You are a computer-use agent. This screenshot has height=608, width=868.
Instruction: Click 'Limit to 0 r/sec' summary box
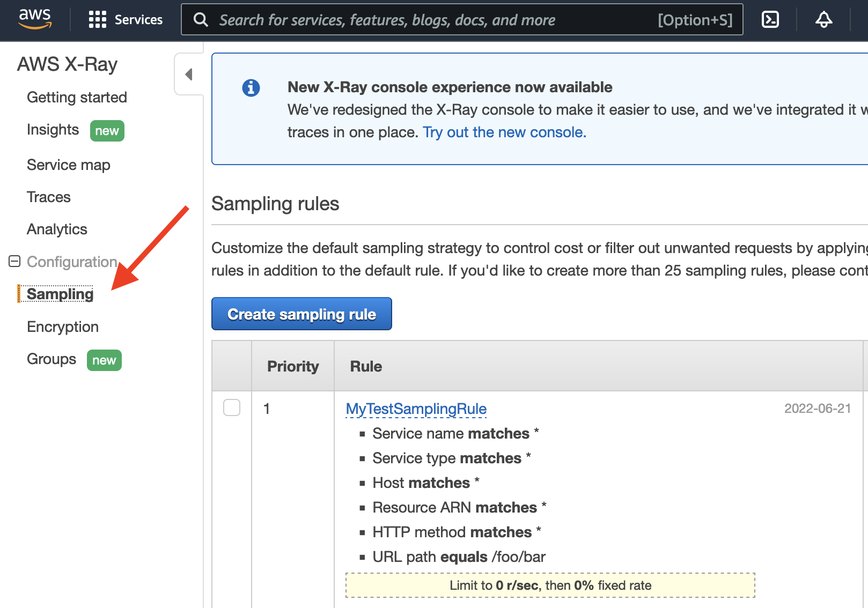[550, 585]
